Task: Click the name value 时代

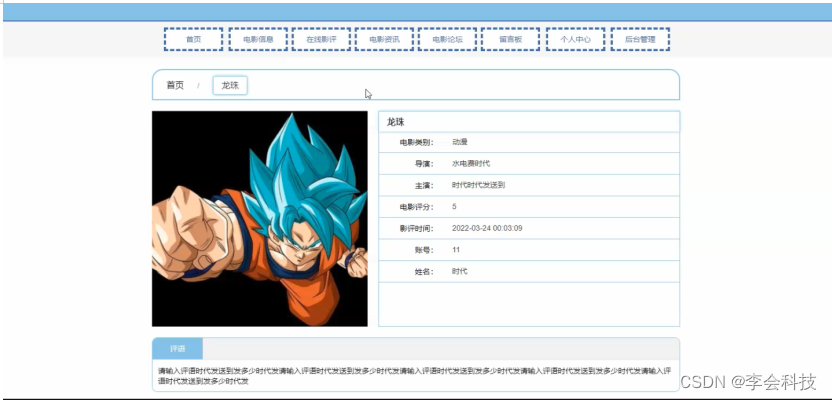Action: 460,272
